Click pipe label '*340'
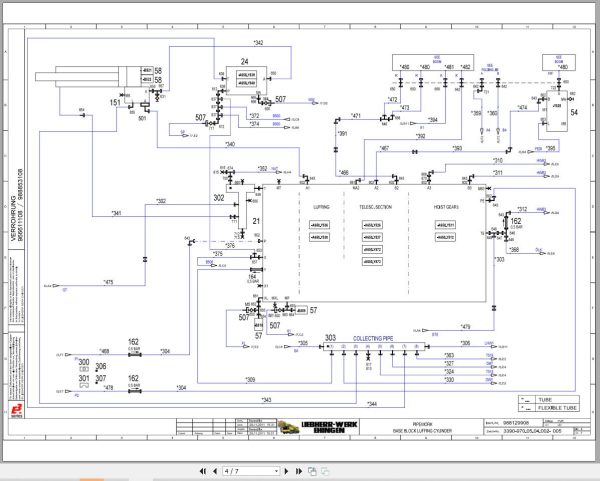Image resolution: width=600 pixels, height=481 pixels. pos(230,144)
